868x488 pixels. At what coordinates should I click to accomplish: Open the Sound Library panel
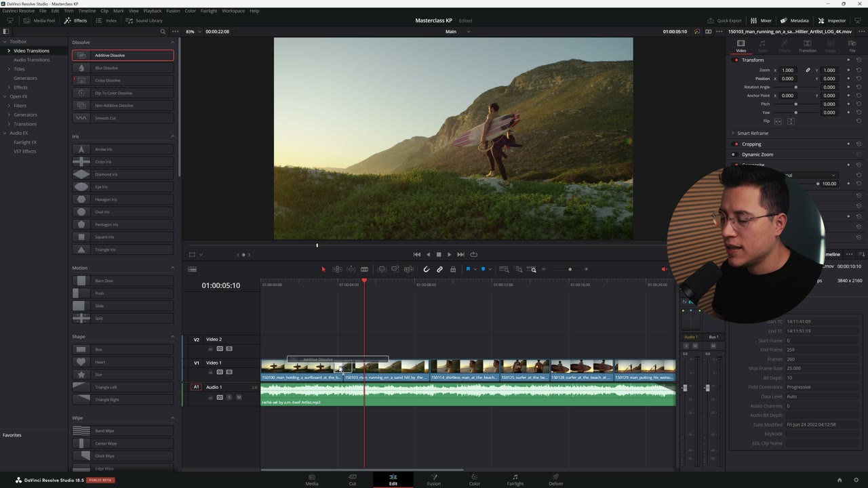coord(144,20)
